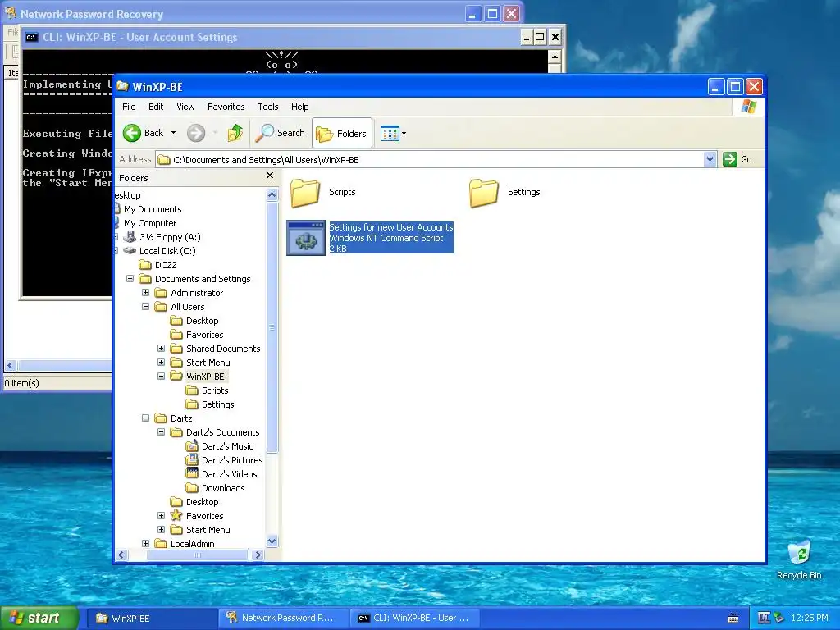Select My Documents in folder tree

click(x=153, y=209)
